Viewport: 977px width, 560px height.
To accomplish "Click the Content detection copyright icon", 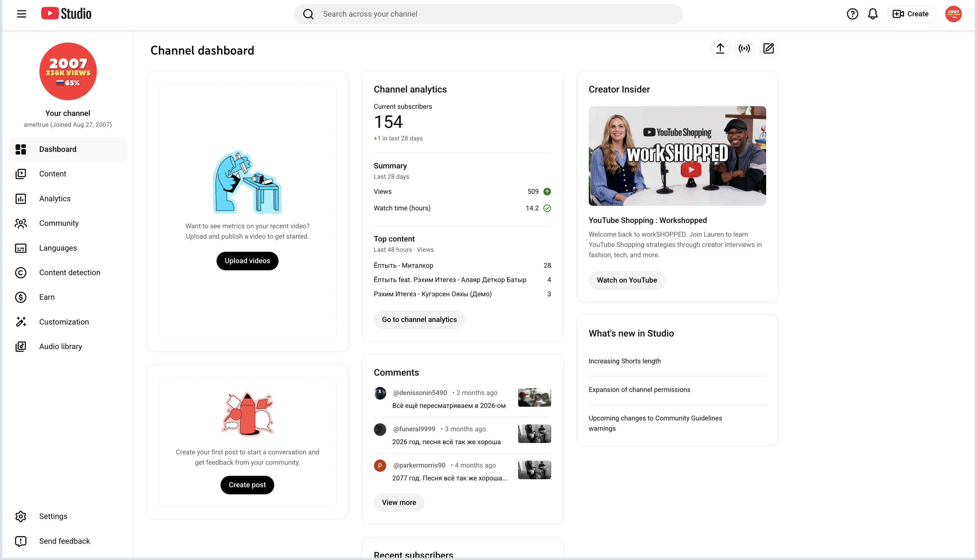I will pyautogui.click(x=21, y=273).
